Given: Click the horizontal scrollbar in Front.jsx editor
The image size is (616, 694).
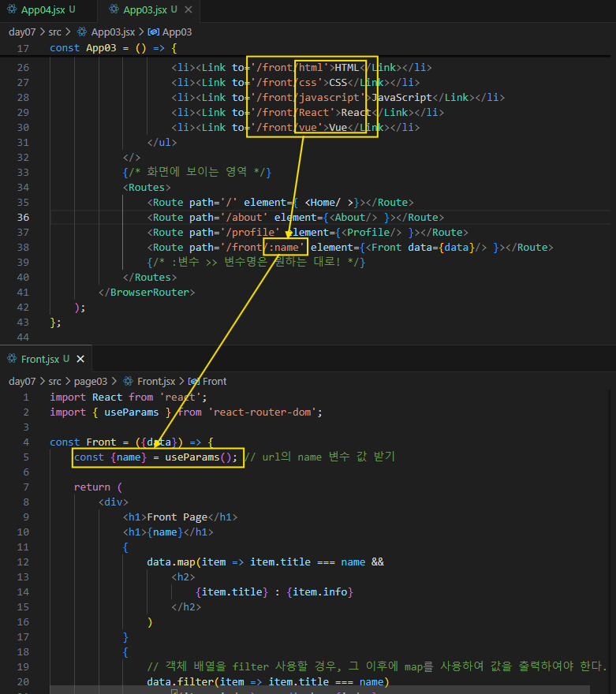Looking at the screenshot, I should pyautogui.click(x=319, y=690).
